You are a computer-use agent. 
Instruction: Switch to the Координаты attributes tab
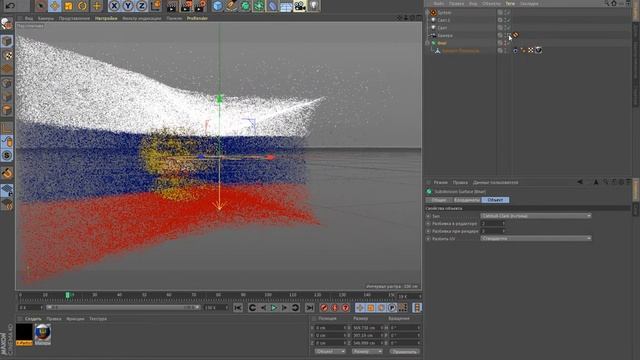467,200
